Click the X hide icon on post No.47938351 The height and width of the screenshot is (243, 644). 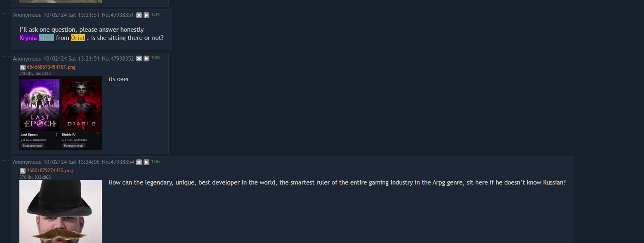139,15
